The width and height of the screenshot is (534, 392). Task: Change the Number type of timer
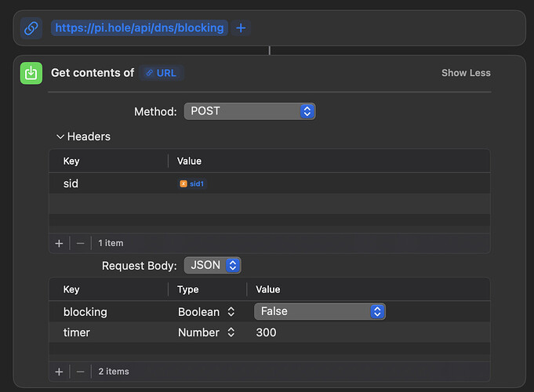click(206, 332)
